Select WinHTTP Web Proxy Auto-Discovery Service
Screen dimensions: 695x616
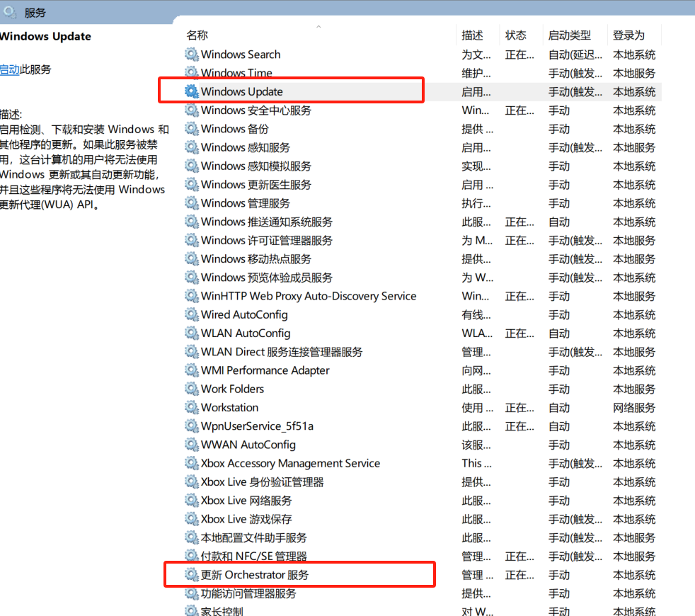(309, 296)
